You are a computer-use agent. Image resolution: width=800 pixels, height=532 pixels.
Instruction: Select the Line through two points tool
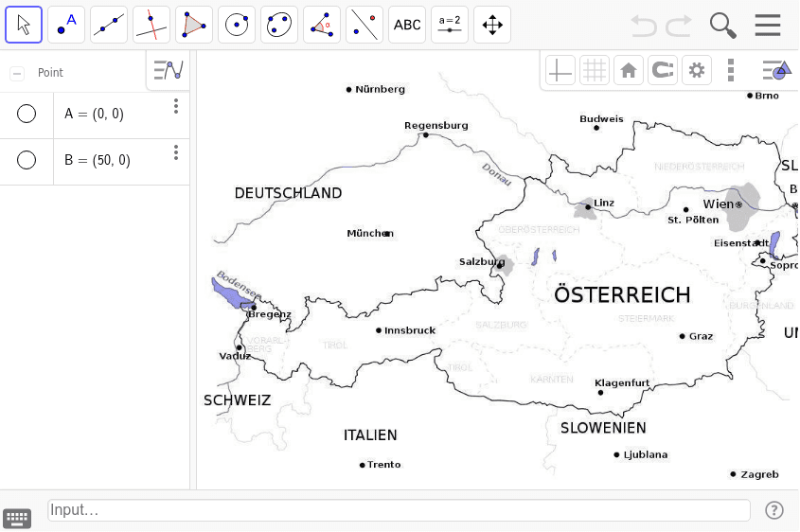pos(109,25)
